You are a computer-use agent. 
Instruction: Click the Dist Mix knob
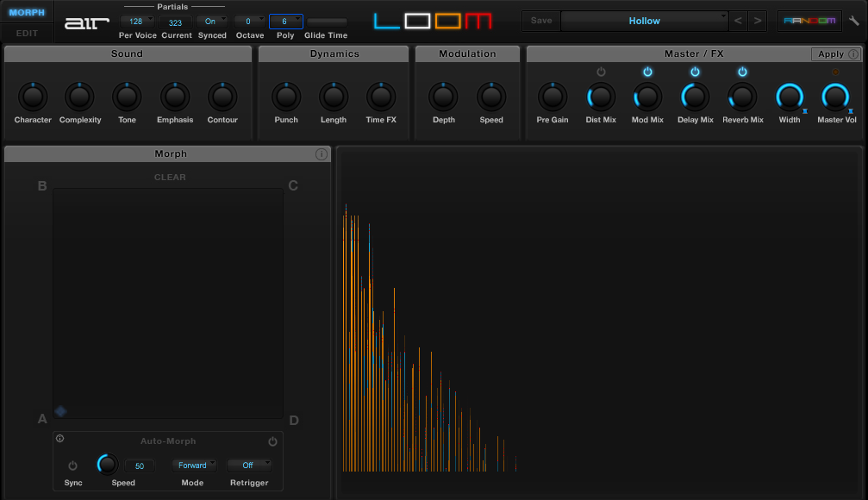coord(601,97)
